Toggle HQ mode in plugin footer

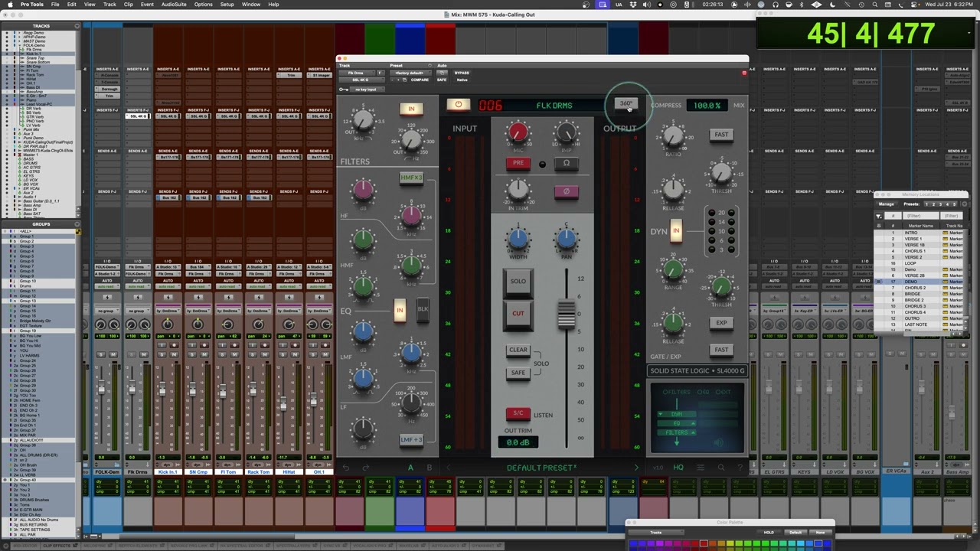(678, 468)
